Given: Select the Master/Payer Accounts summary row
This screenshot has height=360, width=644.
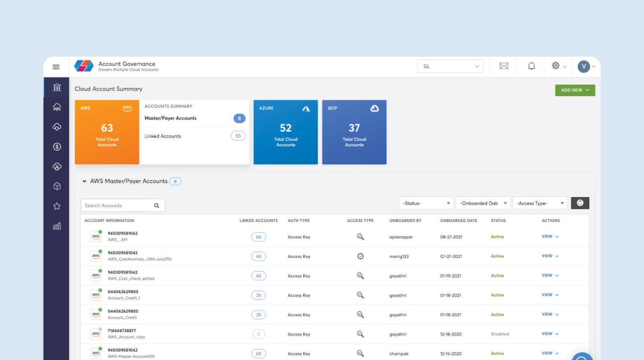Looking at the screenshot, I should click(194, 118).
